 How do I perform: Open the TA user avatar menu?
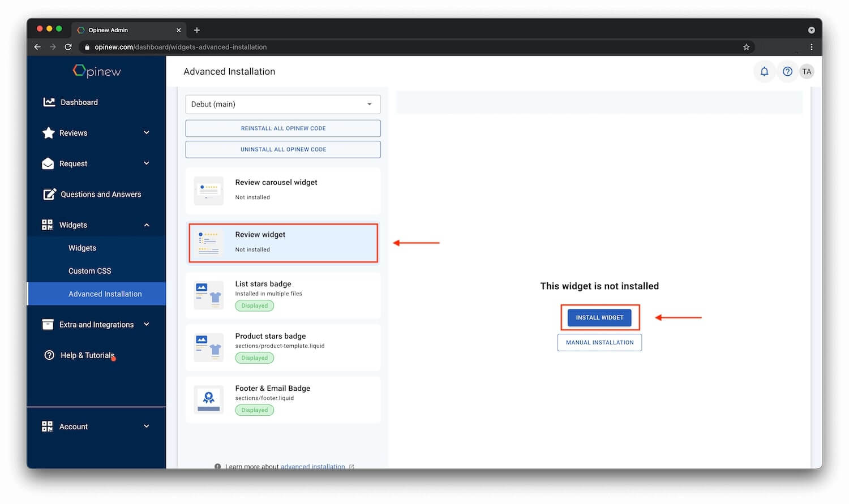(x=807, y=71)
